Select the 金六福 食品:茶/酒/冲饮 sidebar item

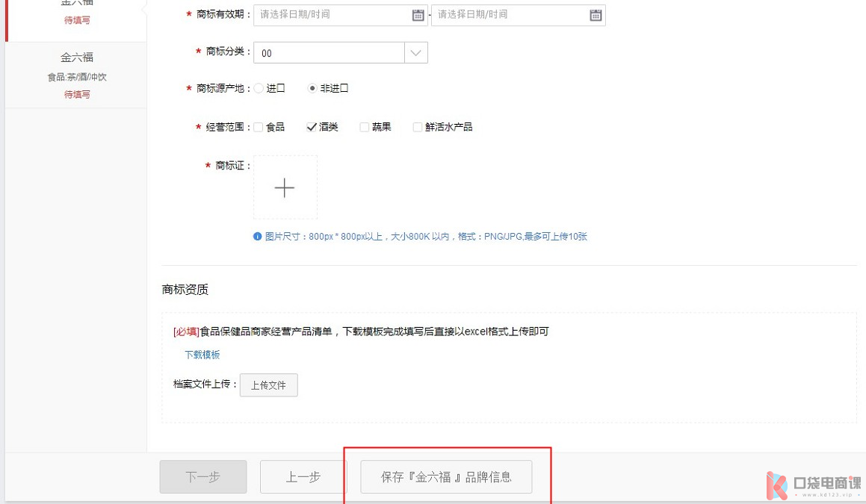coord(76,75)
